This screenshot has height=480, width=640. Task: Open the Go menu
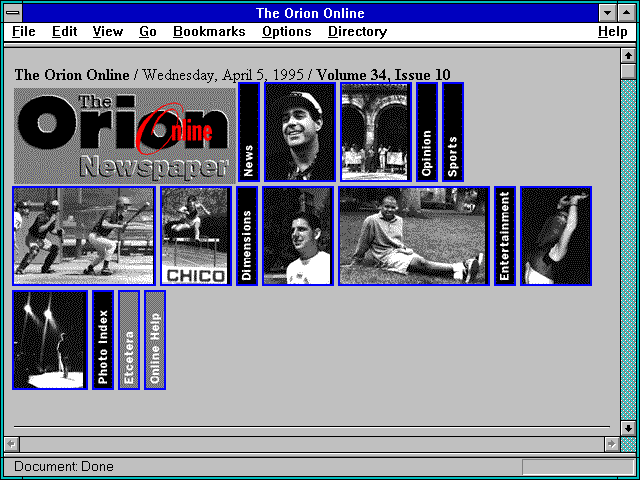148,32
